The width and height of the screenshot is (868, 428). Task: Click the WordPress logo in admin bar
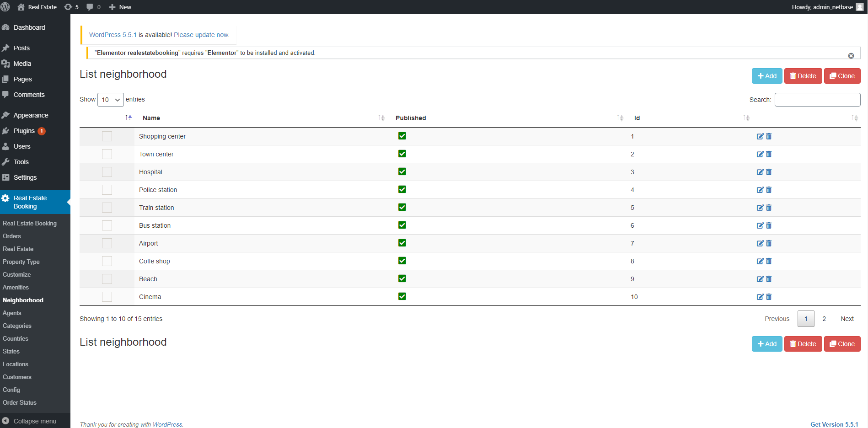5,7
